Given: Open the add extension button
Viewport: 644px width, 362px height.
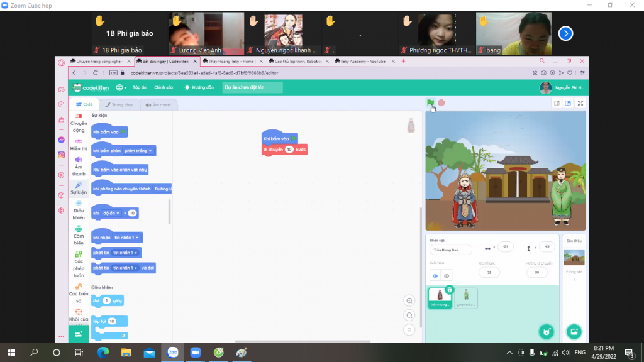Looking at the screenshot, I should tap(79, 334).
